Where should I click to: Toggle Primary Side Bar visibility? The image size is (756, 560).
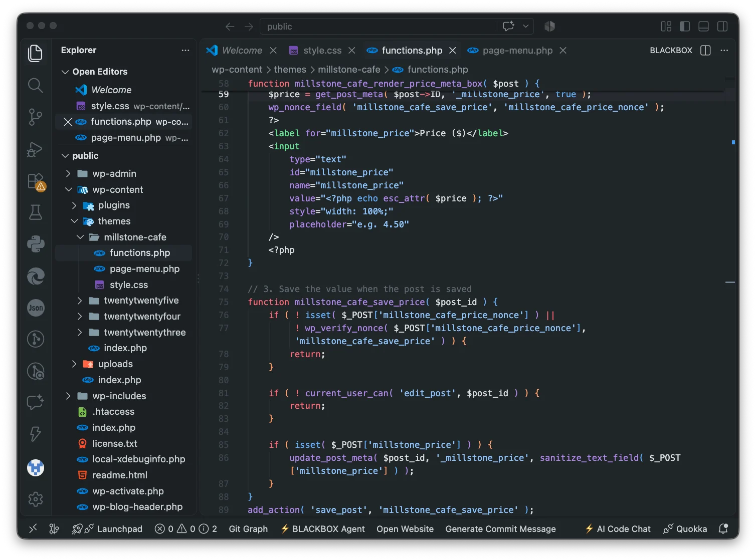(684, 26)
